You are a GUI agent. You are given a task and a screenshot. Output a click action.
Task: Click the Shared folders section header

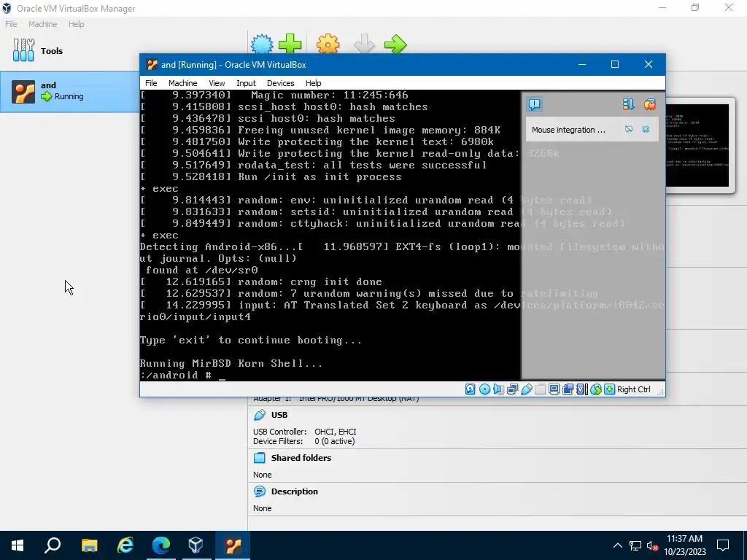pyautogui.click(x=301, y=458)
